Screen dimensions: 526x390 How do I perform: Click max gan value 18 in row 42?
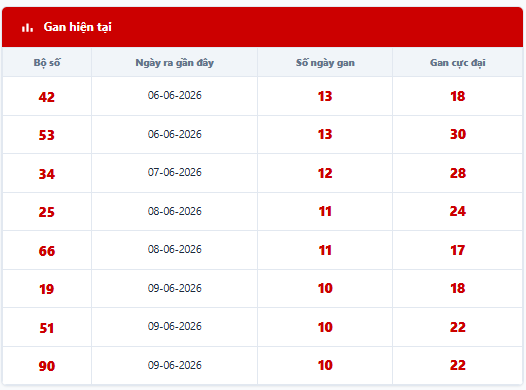tap(458, 96)
